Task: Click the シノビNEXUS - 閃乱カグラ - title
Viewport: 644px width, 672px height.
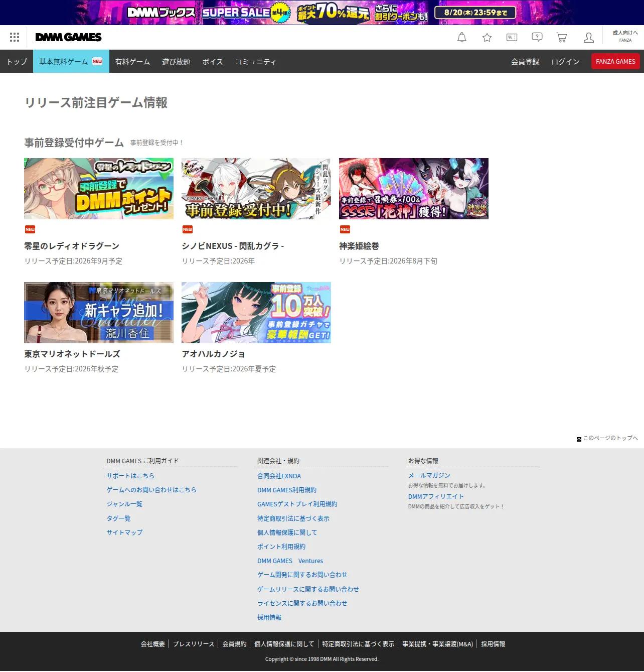Action: point(233,246)
